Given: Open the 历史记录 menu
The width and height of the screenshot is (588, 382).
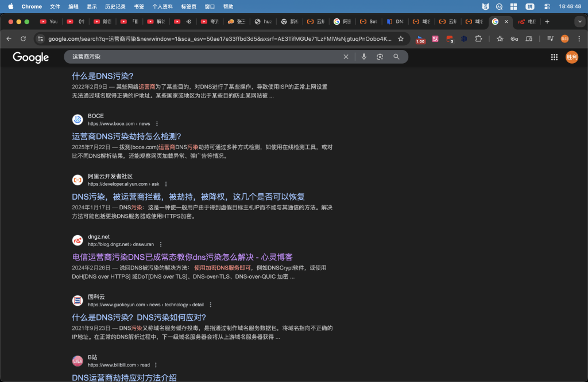Looking at the screenshot, I should (115, 6).
